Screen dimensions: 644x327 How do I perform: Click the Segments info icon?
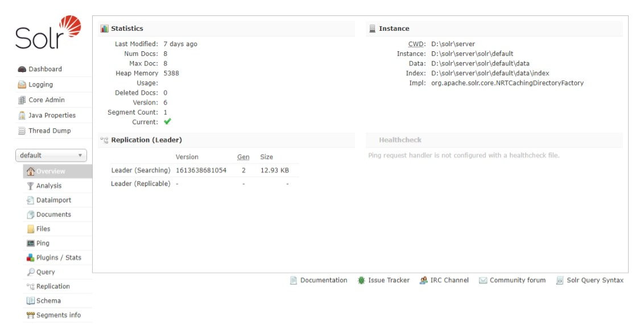tap(30, 315)
